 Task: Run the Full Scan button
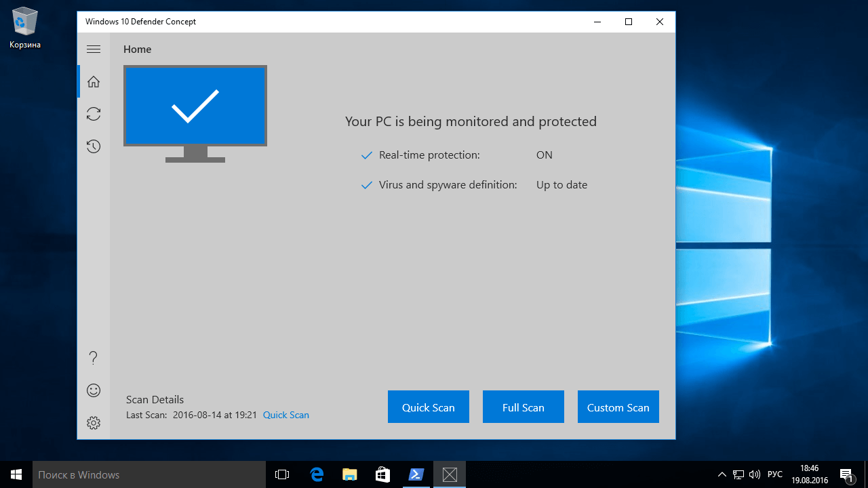(x=523, y=407)
